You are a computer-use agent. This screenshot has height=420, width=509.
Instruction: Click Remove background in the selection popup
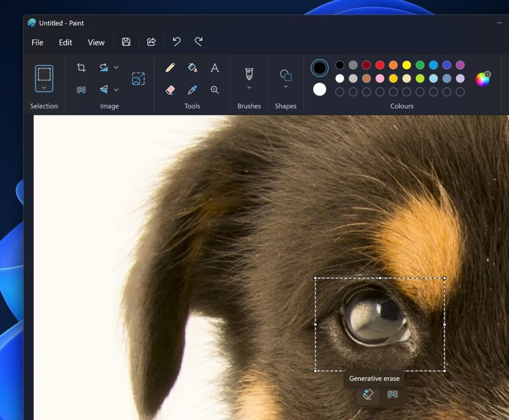(x=392, y=395)
